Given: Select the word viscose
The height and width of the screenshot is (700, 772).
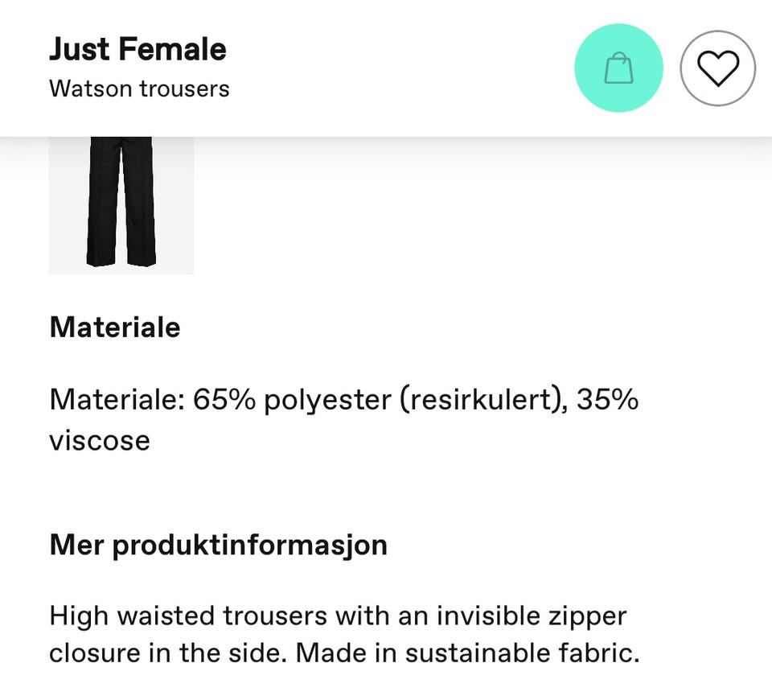Looking at the screenshot, I should point(100,440).
